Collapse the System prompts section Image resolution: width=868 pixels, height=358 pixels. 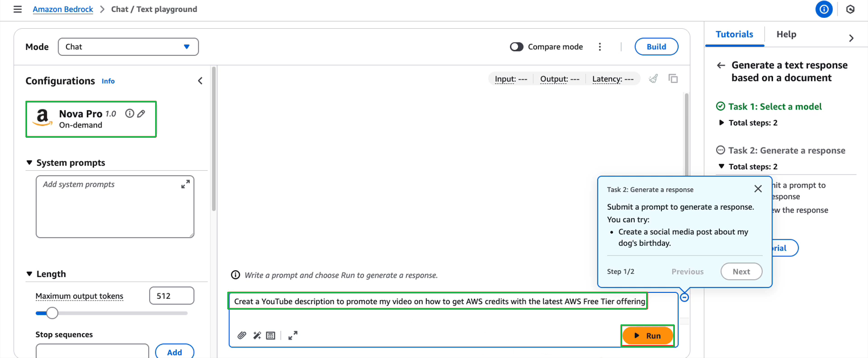(x=29, y=163)
